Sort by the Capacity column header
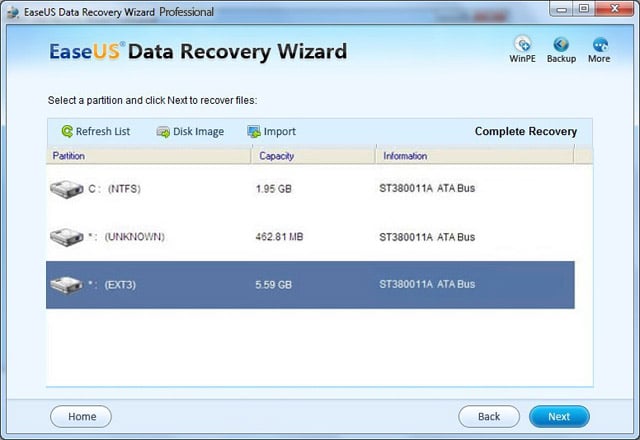 point(313,156)
